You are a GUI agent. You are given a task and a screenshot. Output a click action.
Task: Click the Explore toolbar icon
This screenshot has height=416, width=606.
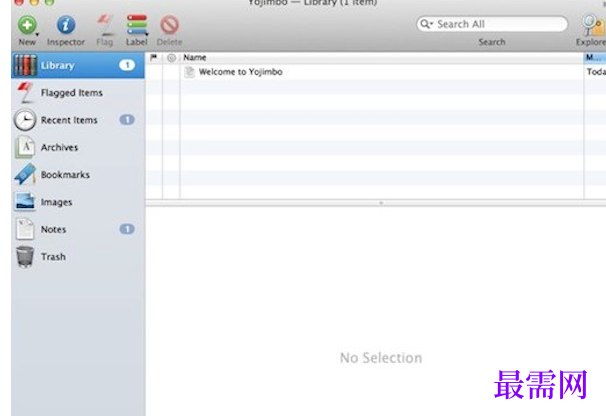tap(593, 25)
